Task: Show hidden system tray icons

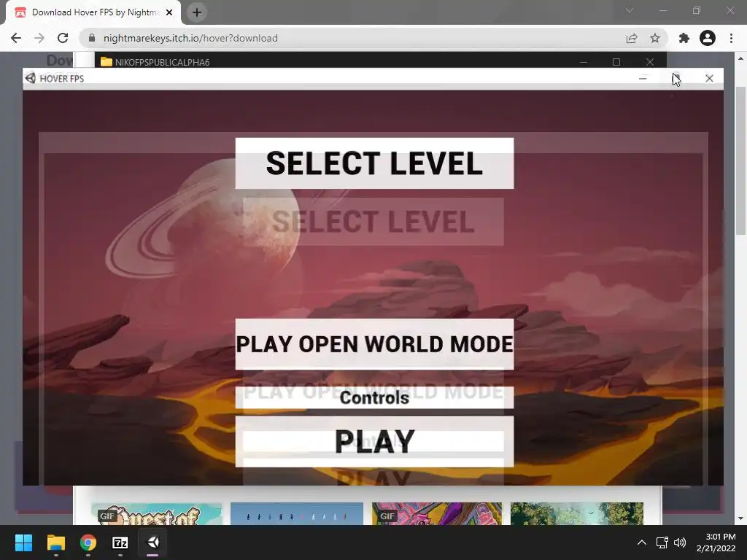Action: [642, 542]
